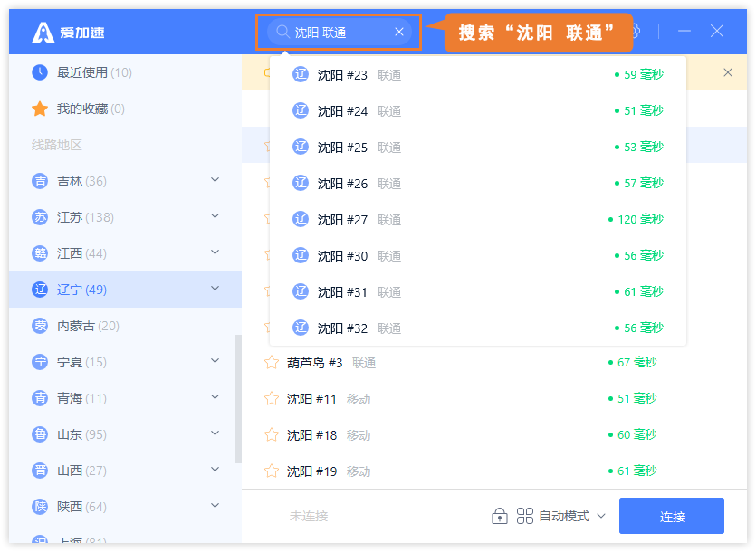Viewport: 756px width, 552px height.
Task: Expand the 山西 region chevron
Action: [215, 469]
